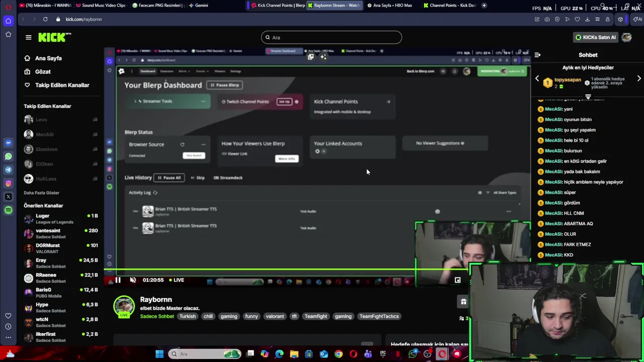
Task: Open Takip Edilen Kanallar menu item
Action: pyautogui.click(x=62, y=85)
